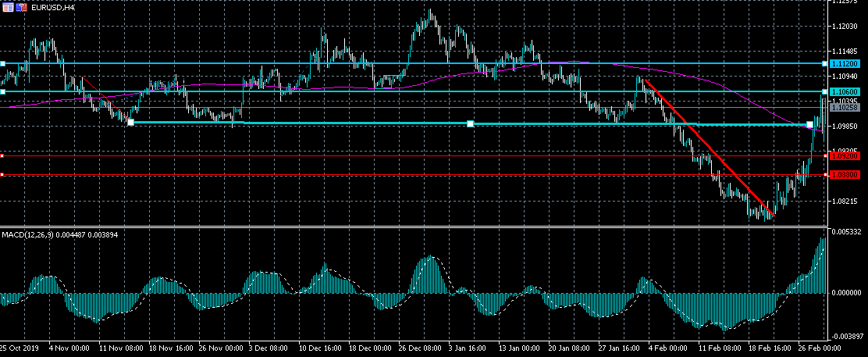The width and height of the screenshot is (868, 357).
Task: Click the blue and red icon beside EURUSD,H4
Action: [x=21, y=8]
